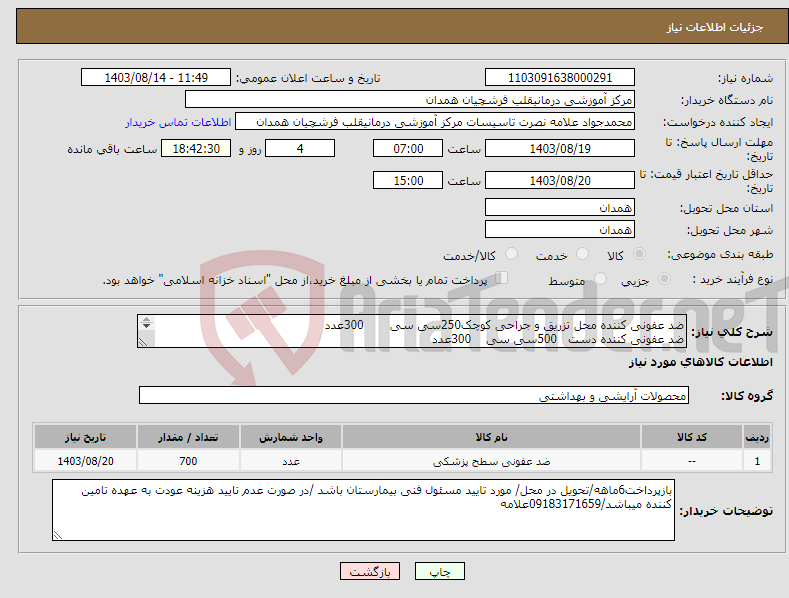Select the خدمت radio button
Screen dimensions: 789x598
point(582,254)
